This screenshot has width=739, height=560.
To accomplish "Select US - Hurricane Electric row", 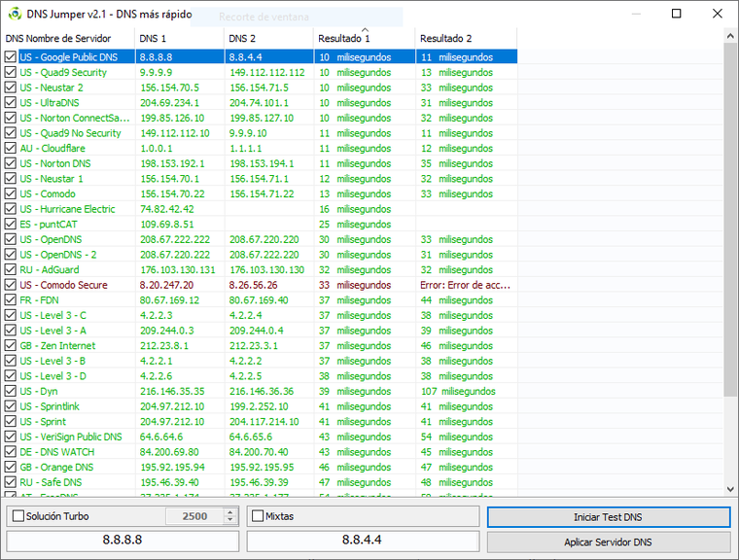I will tap(261, 209).
